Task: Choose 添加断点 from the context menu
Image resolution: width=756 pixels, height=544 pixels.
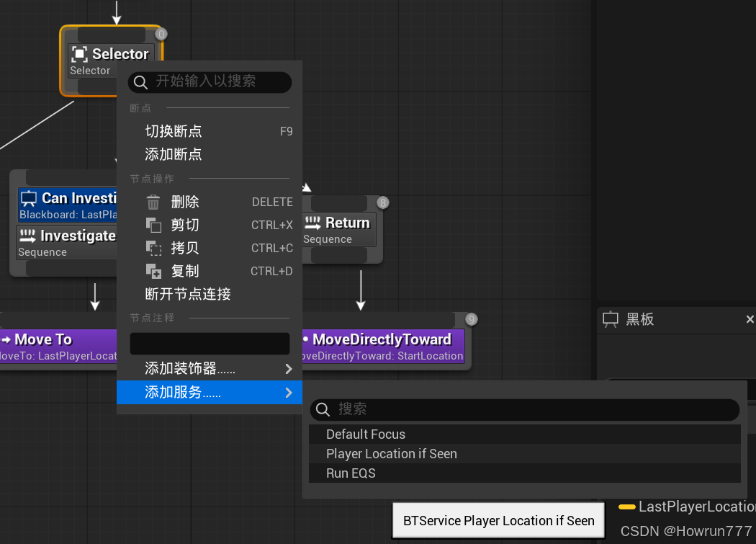Action: point(210,154)
